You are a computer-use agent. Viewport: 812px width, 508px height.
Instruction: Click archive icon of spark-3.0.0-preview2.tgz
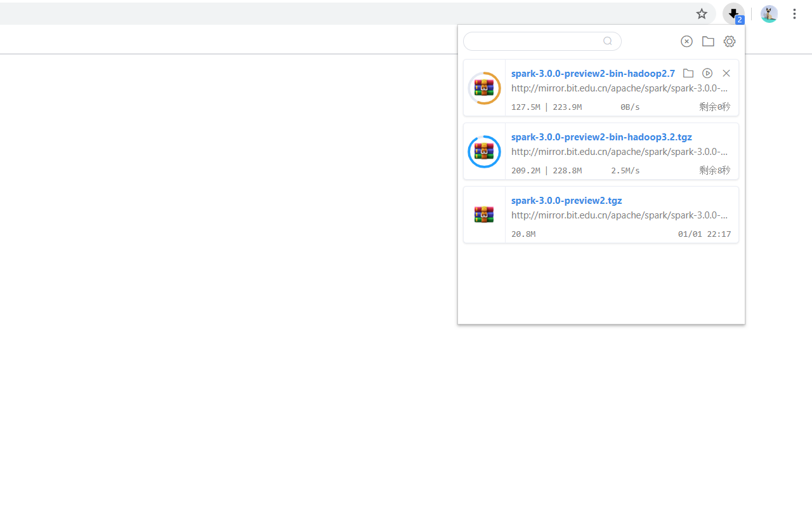click(x=484, y=215)
